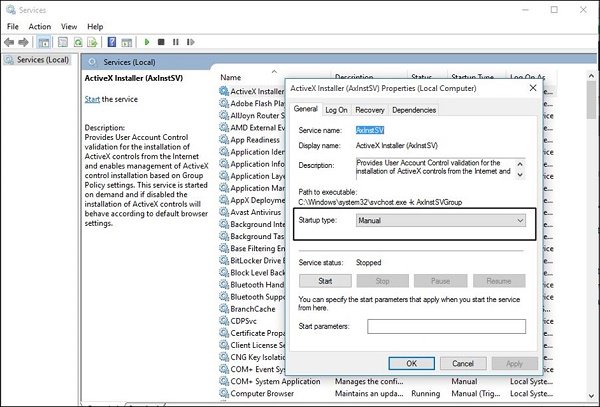Viewport: 600px width, 407px height.
Task: Open the View menu
Action: tap(68, 26)
